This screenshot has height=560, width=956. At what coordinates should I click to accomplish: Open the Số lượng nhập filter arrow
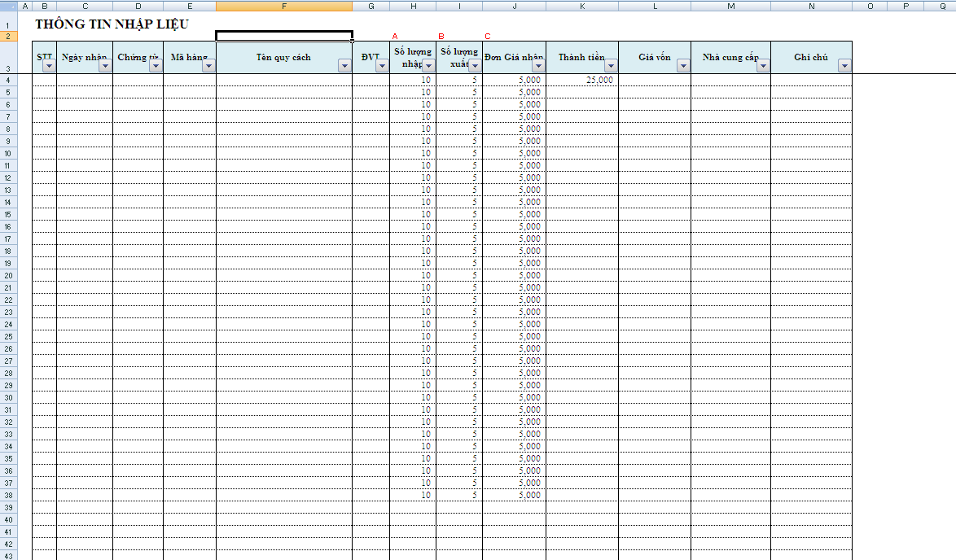(428, 67)
